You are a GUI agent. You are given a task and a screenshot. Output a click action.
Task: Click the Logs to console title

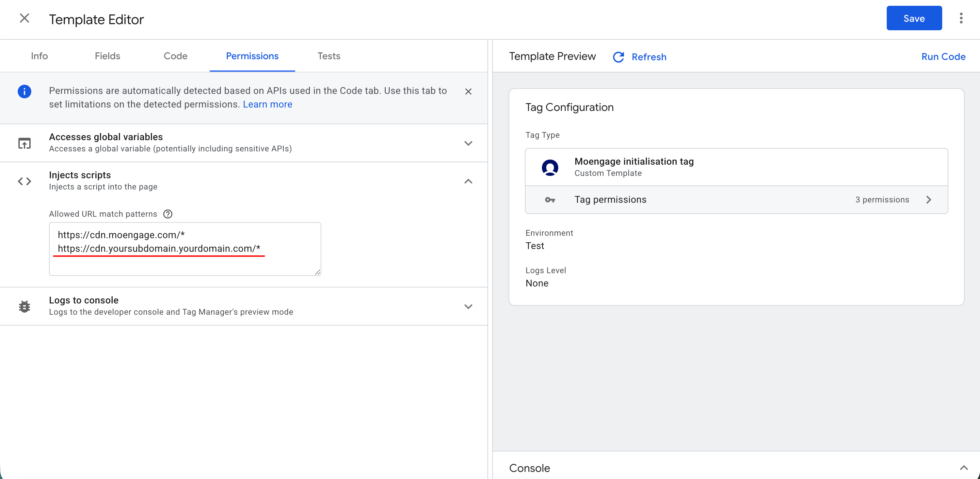(84, 300)
